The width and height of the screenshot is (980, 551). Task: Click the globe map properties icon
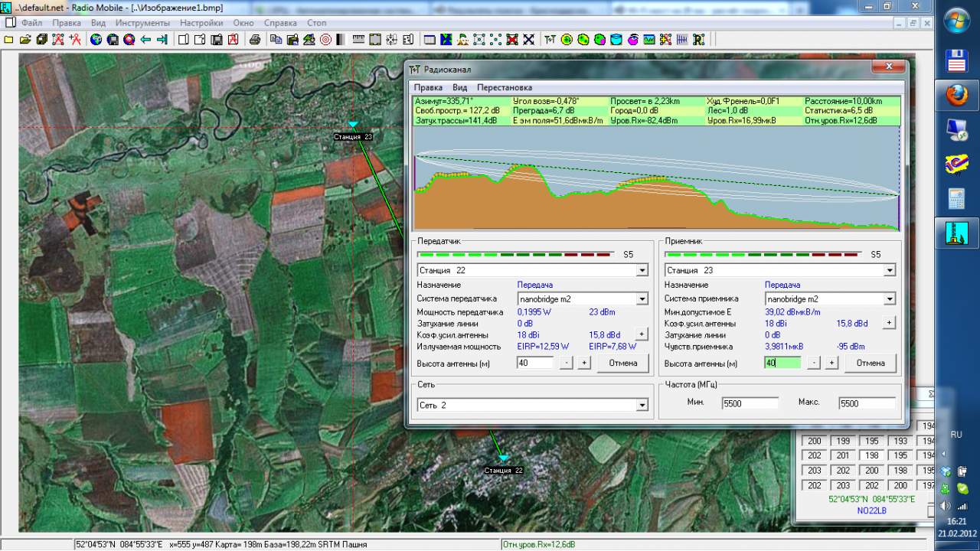96,40
